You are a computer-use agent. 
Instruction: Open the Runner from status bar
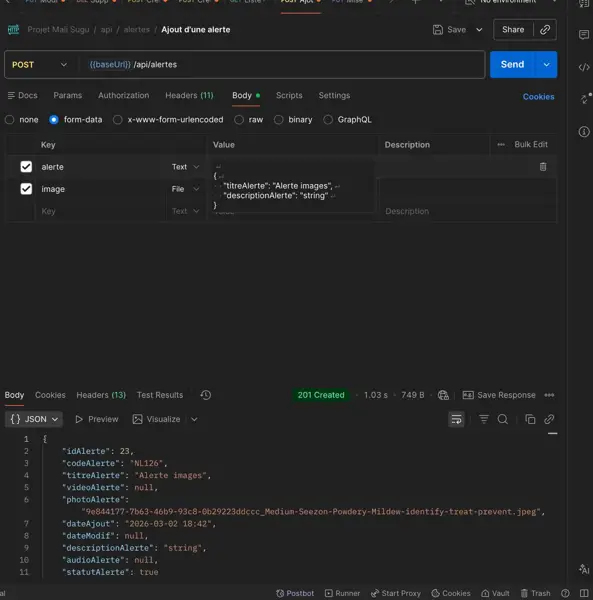pos(342,593)
